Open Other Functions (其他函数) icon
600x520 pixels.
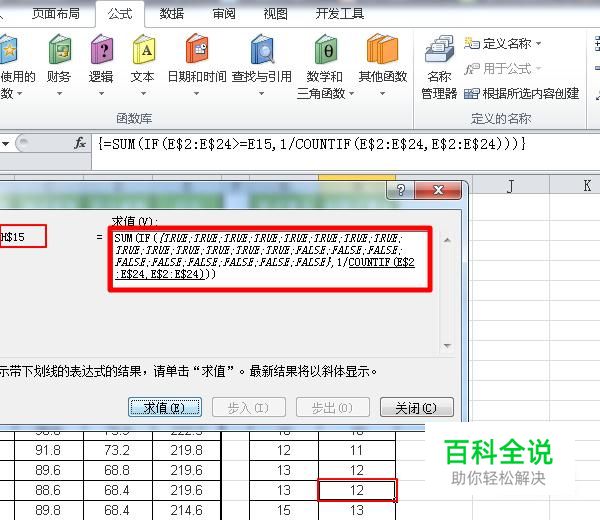(382, 49)
